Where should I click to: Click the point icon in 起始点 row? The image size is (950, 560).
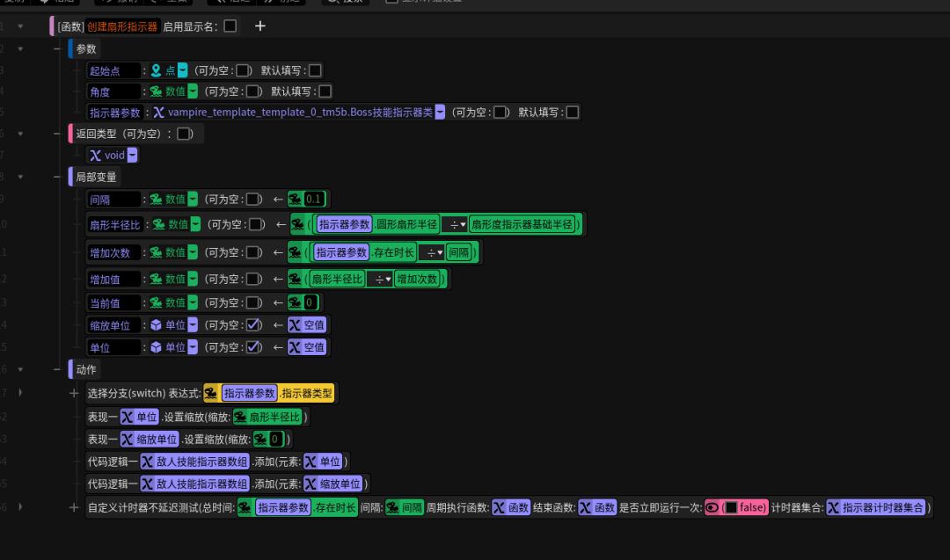[x=157, y=71]
